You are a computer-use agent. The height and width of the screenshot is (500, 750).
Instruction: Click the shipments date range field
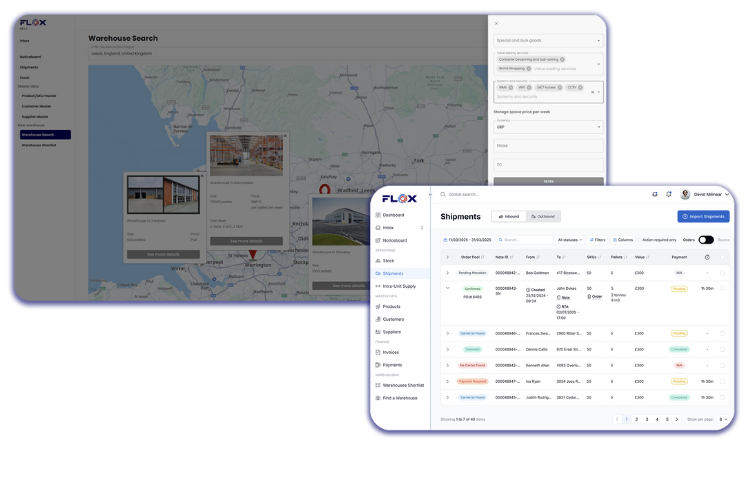coord(467,240)
